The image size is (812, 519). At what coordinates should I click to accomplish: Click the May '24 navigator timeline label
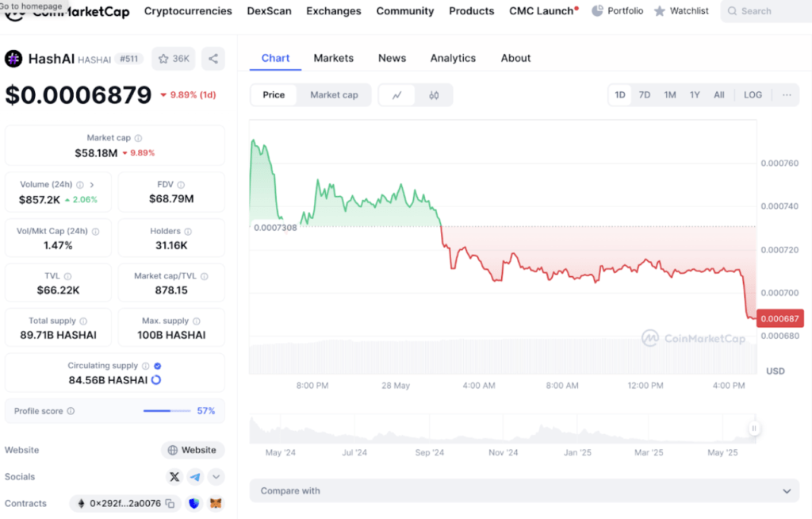coord(280,452)
